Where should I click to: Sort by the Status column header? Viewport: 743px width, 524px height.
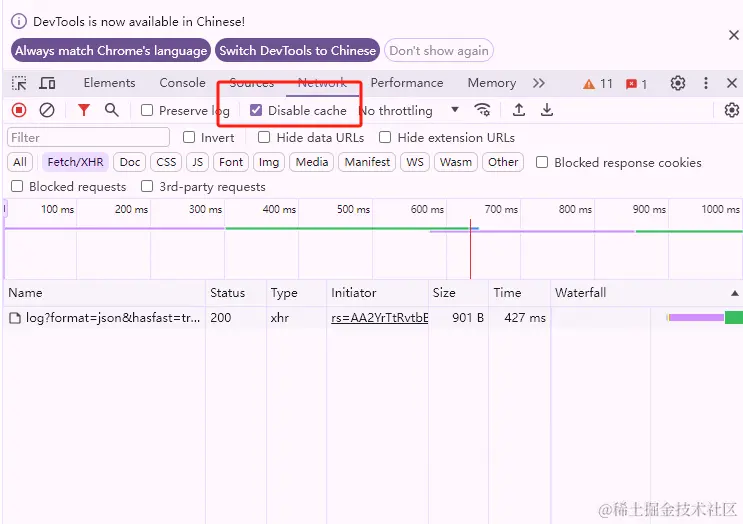click(x=236, y=293)
